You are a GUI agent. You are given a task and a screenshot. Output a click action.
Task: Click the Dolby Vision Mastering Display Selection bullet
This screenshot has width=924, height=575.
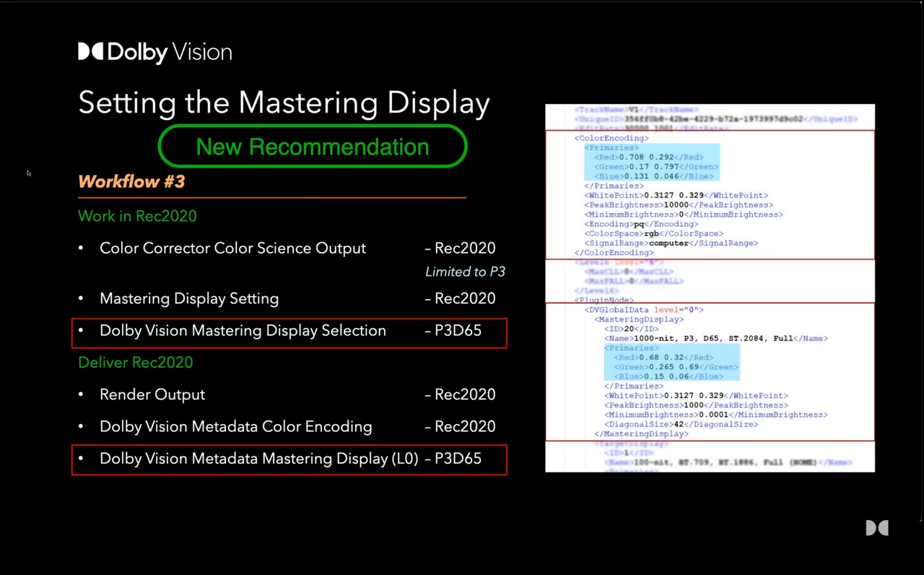[x=243, y=330]
